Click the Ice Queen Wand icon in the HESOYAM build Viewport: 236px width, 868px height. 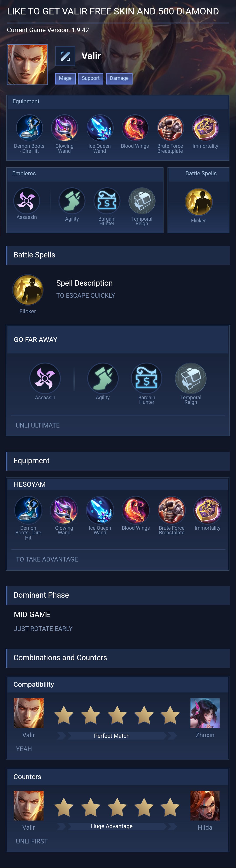coord(100,510)
